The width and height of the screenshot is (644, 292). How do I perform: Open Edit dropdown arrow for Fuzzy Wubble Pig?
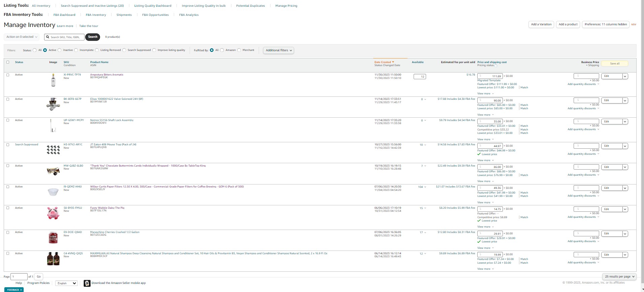pyautogui.click(x=625, y=209)
